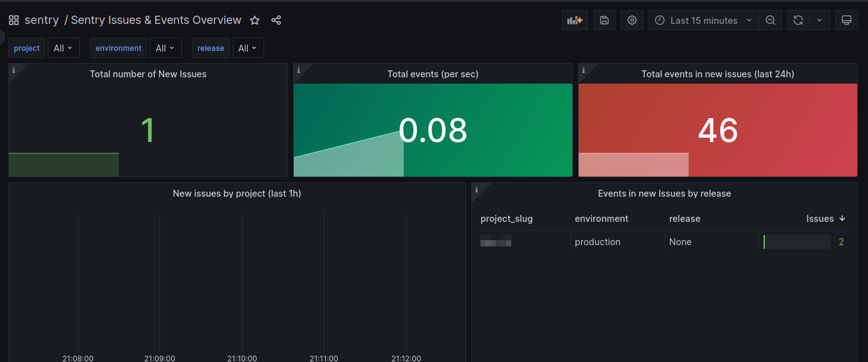Expand the environment All selector
868x362 pixels.
pos(165,48)
